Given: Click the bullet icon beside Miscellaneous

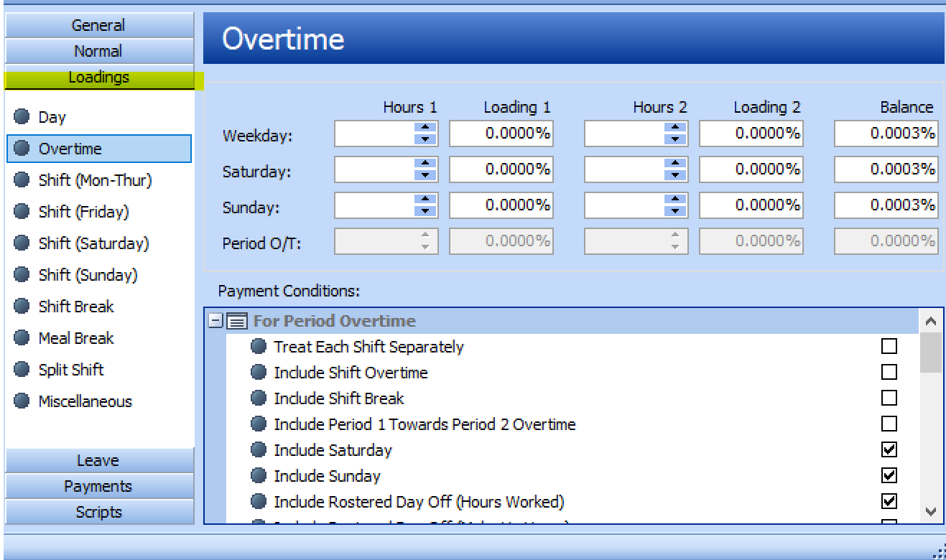Looking at the screenshot, I should 22,401.
